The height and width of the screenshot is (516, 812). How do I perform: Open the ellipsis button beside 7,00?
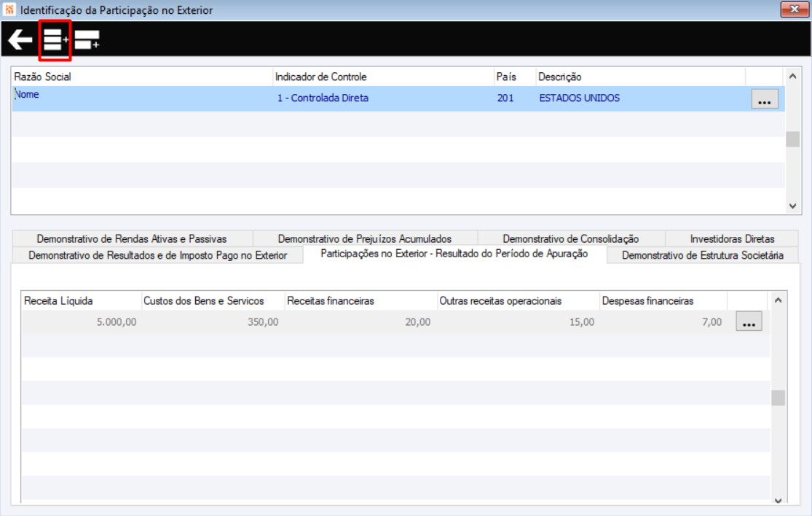749,321
